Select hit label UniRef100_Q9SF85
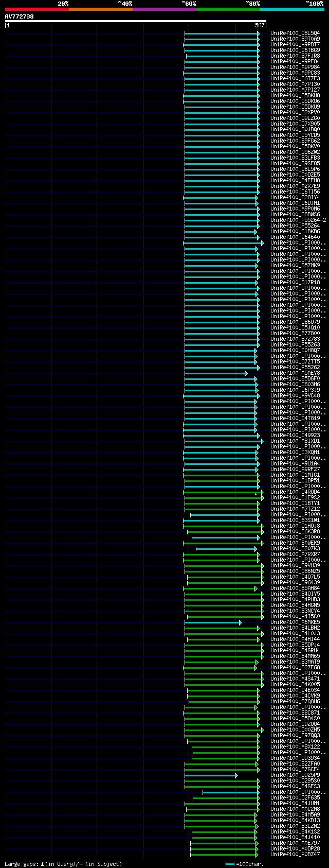 click(x=295, y=163)
